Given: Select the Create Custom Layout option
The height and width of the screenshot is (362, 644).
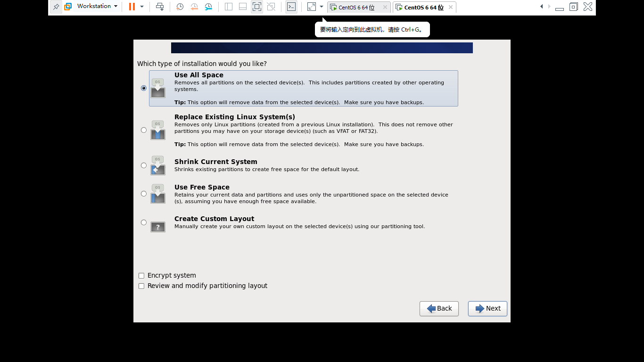Looking at the screenshot, I should (x=143, y=222).
